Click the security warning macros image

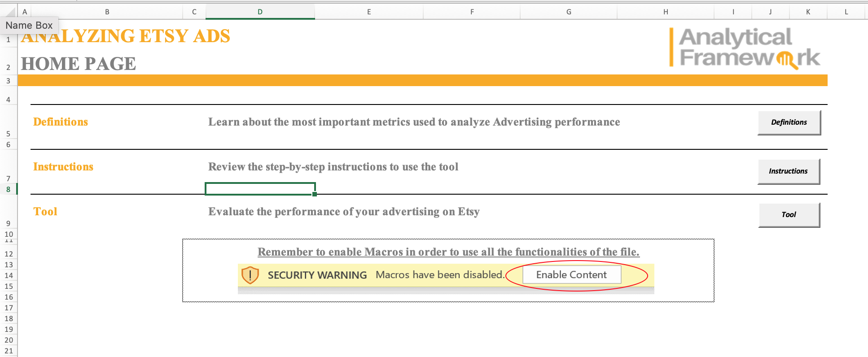[446, 279]
